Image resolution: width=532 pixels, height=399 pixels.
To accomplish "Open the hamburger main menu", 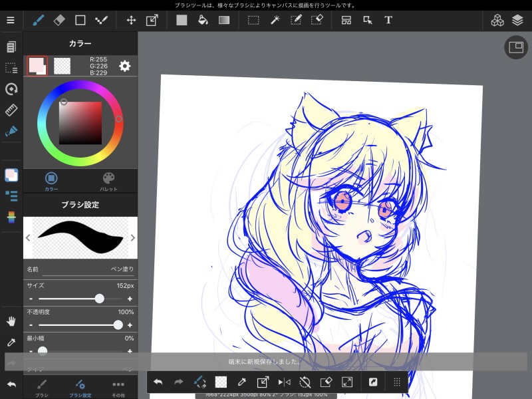I will (11, 21).
